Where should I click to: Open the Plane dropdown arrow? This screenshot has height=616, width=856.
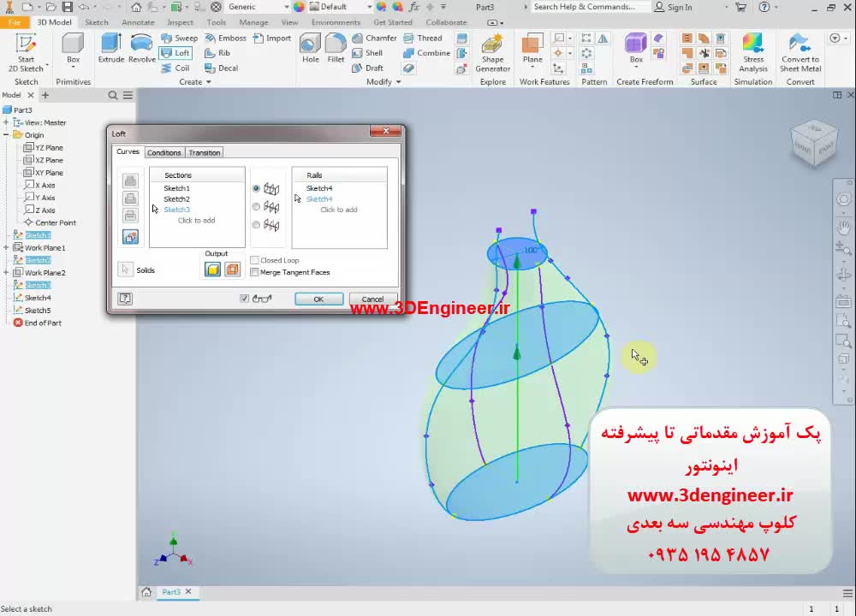coord(532,67)
